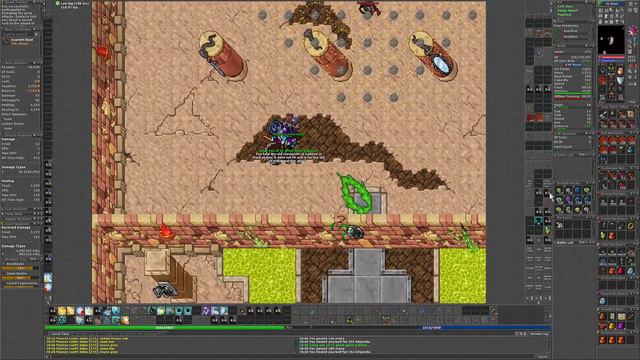Click the 'Capacity' row in Skills
The height and width of the screenshot is (360, 640).
(x=573, y=80)
